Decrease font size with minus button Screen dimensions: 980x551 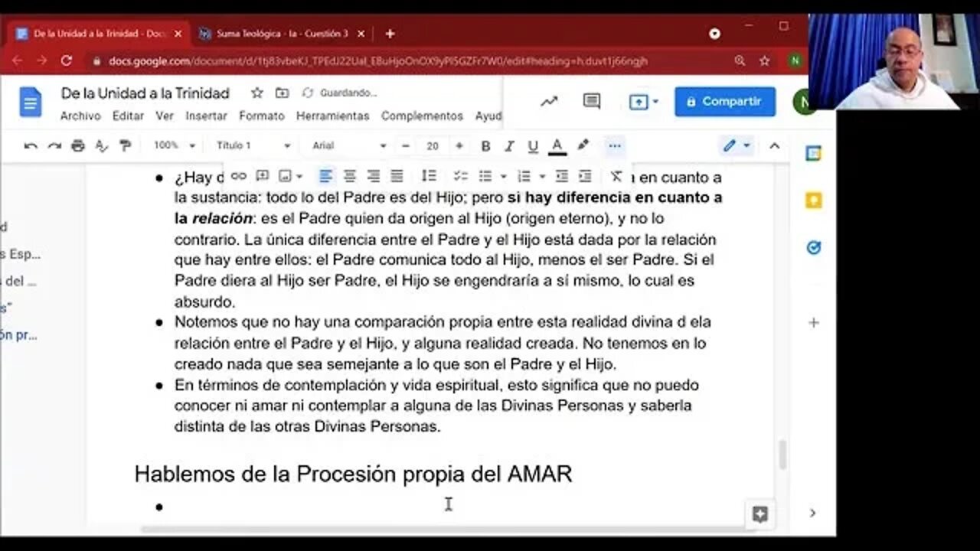[x=406, y=145]
